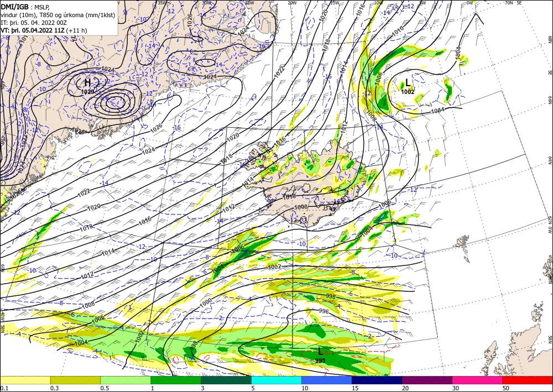The height and width of the screenshot is (392, 553).
Task: Click the '70N' label in the top right
Action: click(x=509, y=3)
